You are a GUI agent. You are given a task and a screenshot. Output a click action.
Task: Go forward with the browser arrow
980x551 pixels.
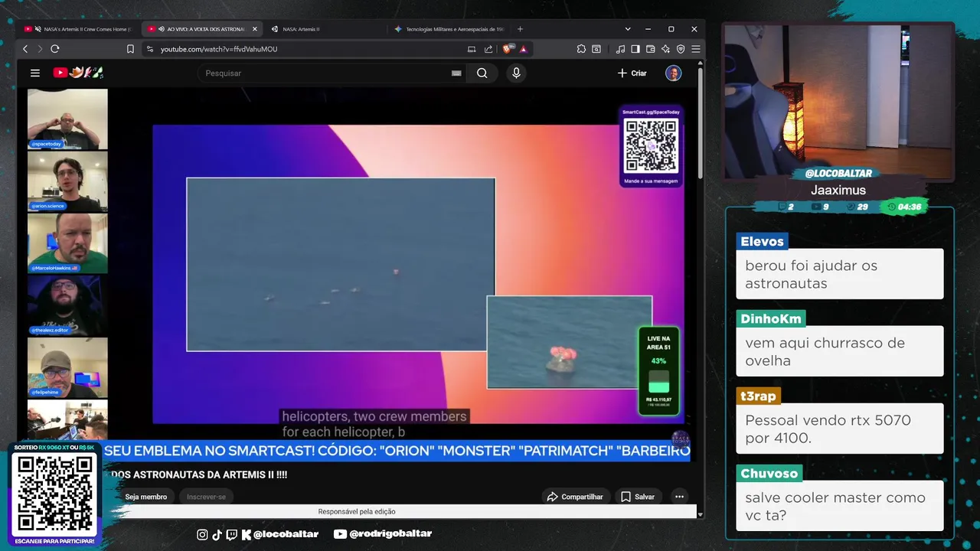tap(40, 49)
